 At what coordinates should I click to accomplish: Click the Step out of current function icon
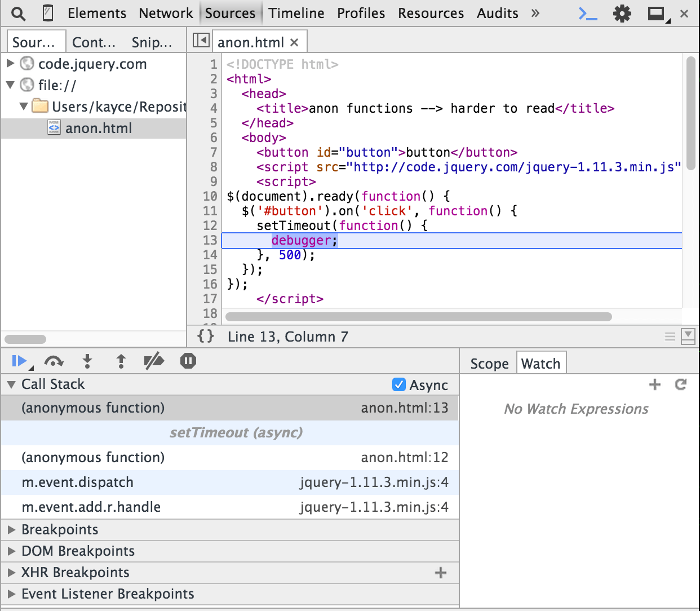[121, 361]
